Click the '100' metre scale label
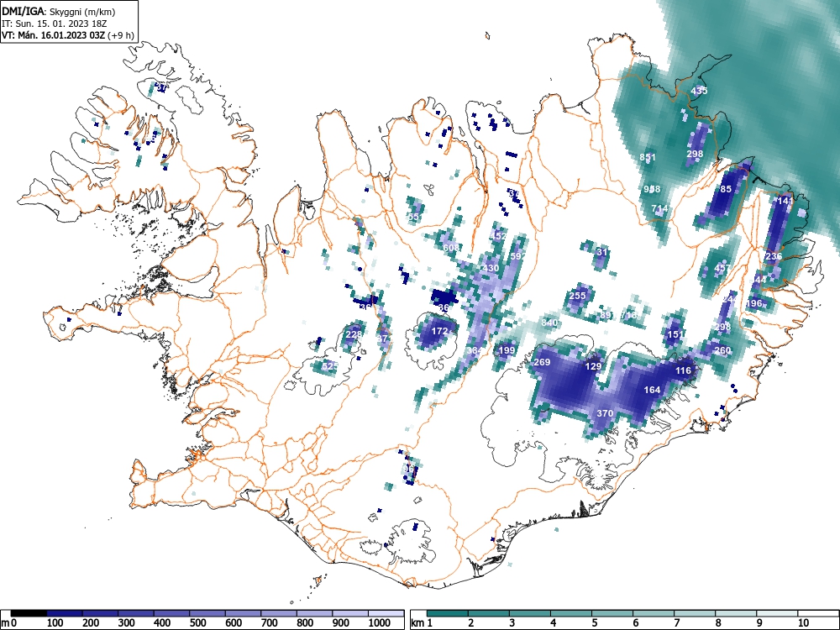The width and height of the screenshot is (840, 630). click(x=55, y=623)
